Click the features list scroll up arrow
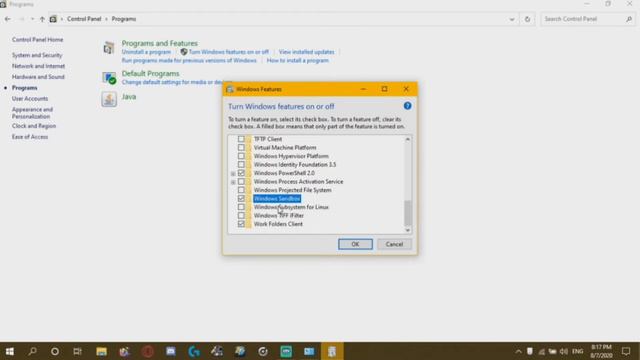Viewport: 640px width, 360px height. (x=407, y=140)
